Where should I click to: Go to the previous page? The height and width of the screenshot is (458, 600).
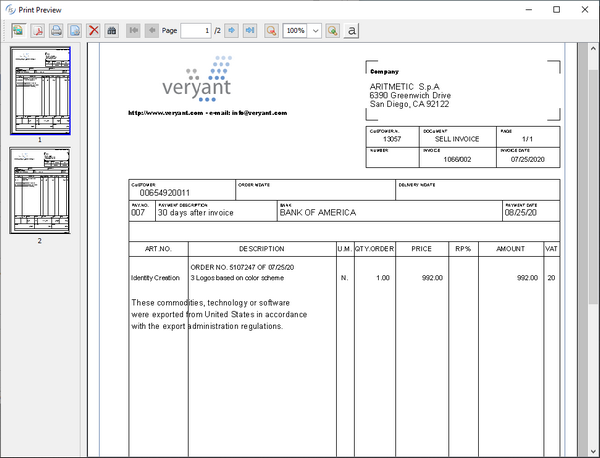tap(152, 30)
